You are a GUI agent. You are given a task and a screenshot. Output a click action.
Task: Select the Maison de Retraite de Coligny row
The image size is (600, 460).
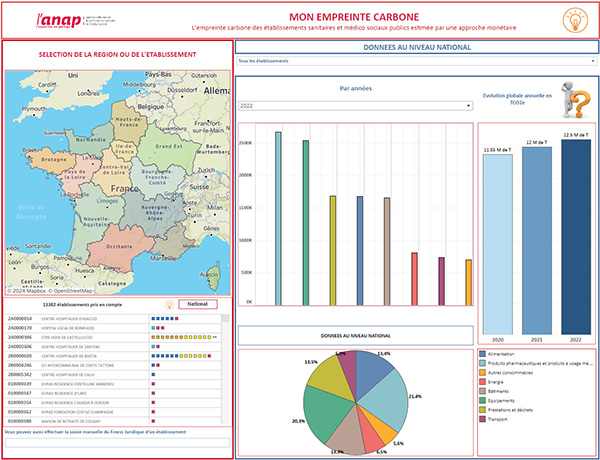pos(113,421)
